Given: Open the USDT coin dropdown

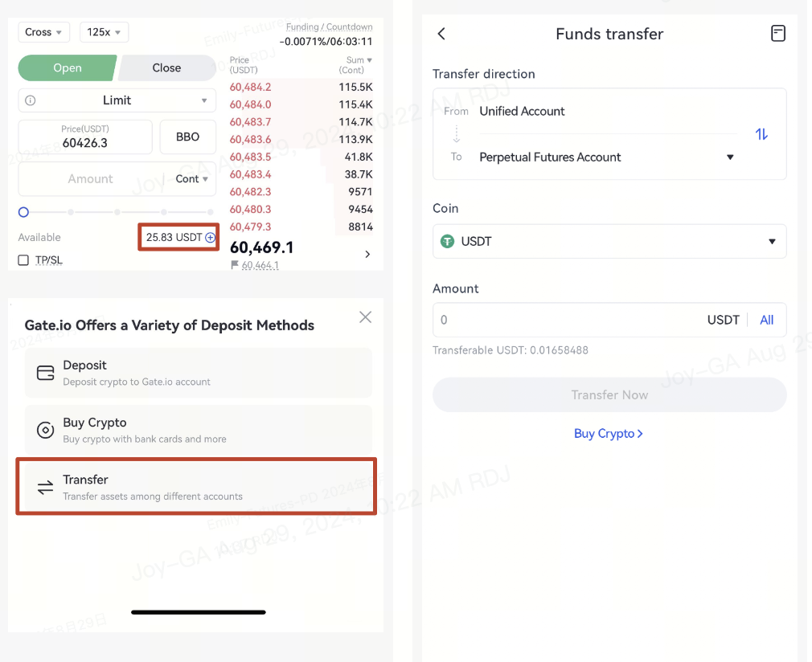Looking at the screenshot, I should coord(609,241).
